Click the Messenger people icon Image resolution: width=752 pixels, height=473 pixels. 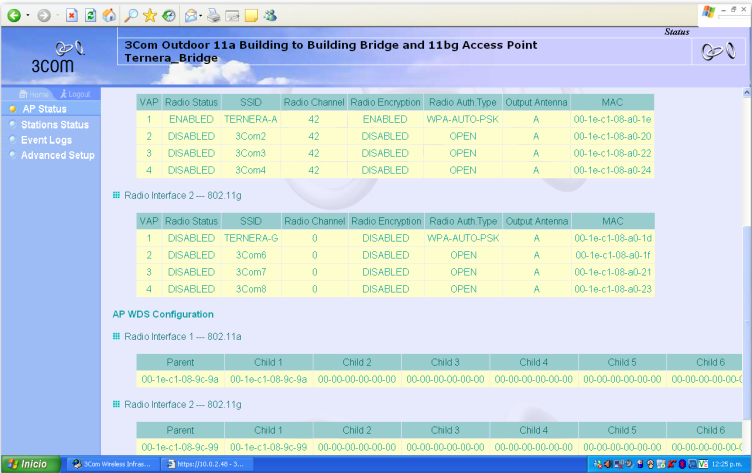(x=271, y=15)
